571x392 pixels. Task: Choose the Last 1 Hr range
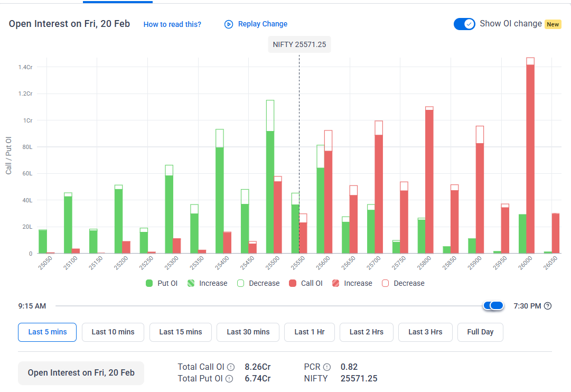[310, 332]
